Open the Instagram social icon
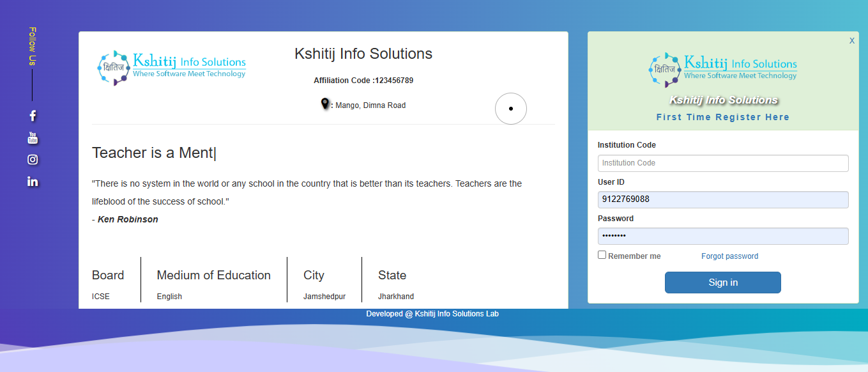868x372 pixels. coord(33,160)
